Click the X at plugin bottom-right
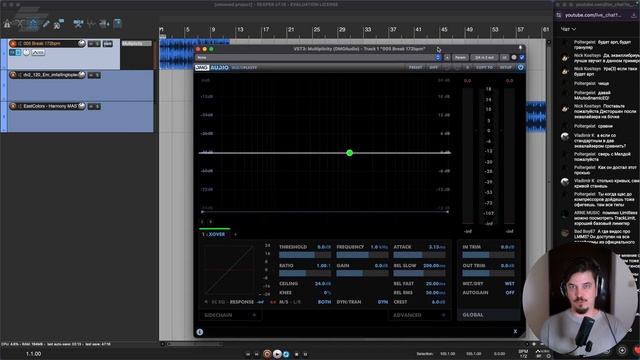Viewport: 640px width, 360px height. tap(515, 331)
